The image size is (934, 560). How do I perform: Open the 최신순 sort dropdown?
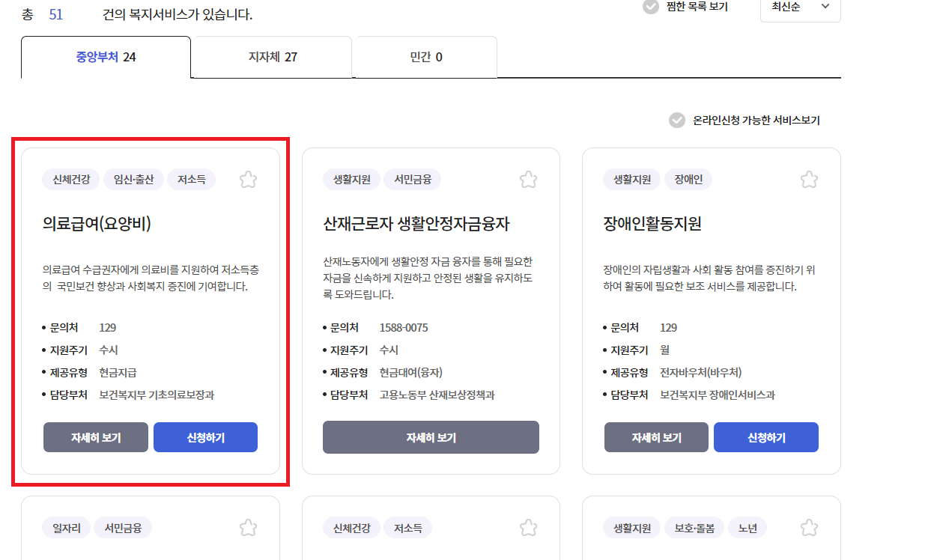tap(800, 7)
